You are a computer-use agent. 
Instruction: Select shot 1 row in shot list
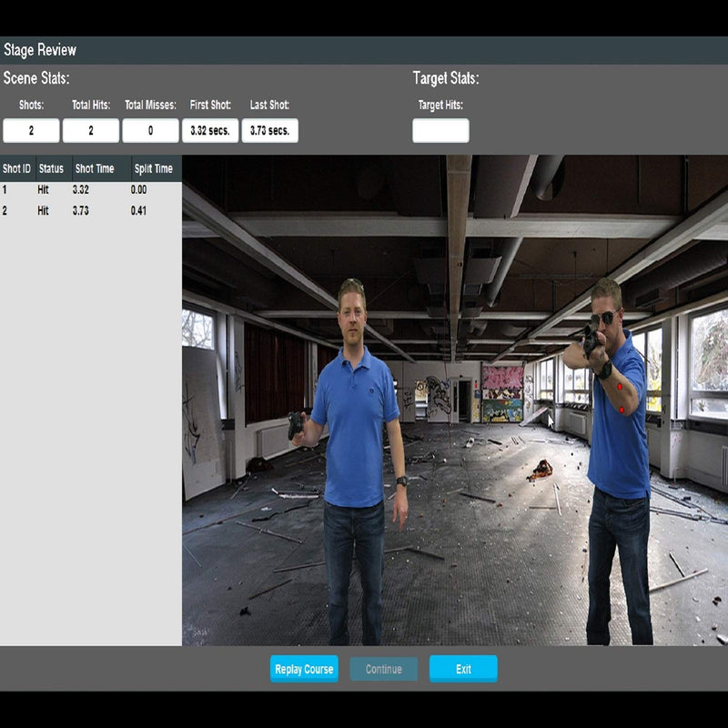point(91,190)
